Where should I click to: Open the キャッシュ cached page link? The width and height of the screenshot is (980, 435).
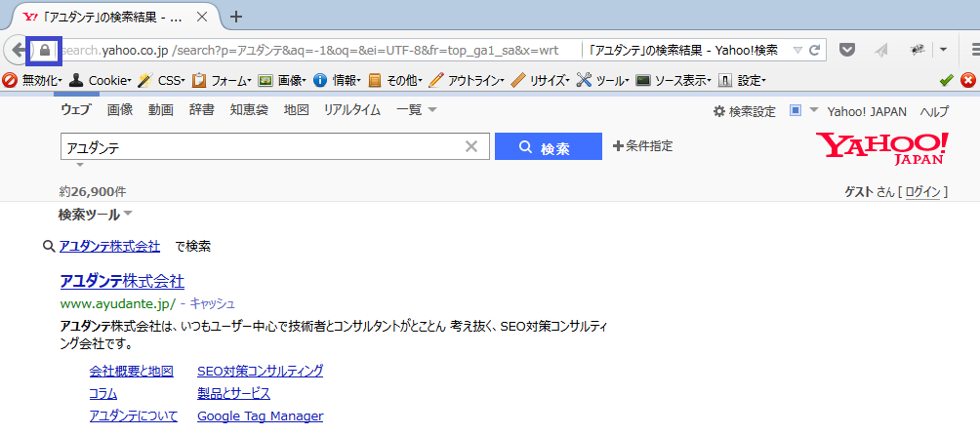pos(212,304)
